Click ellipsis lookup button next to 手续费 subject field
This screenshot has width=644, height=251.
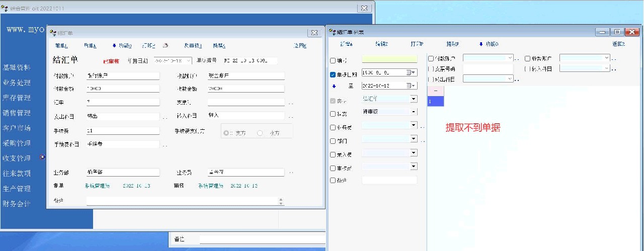[165, 146]
